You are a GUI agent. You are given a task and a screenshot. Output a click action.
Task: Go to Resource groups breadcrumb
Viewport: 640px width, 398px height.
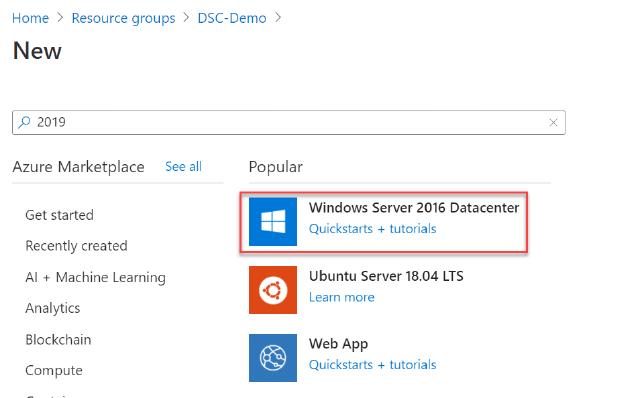coord(123,18)
